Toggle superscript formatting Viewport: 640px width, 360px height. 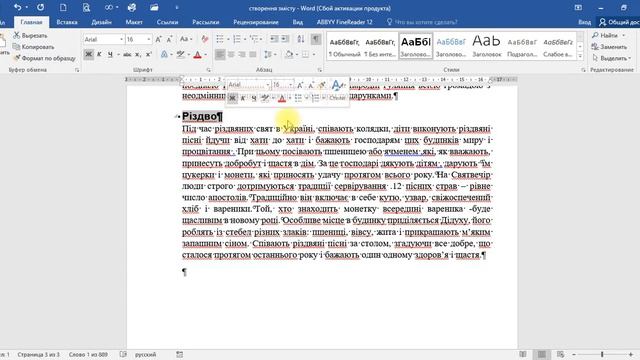click(x=149, y=54)
